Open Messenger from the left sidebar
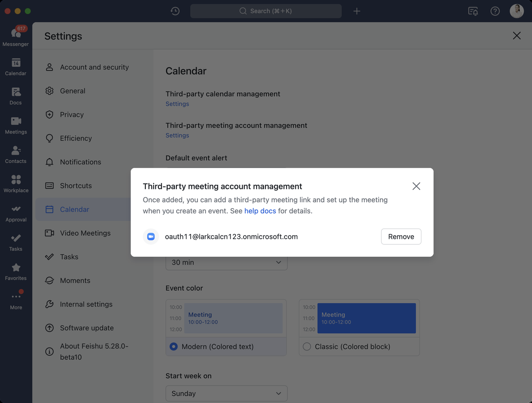This screenshot has width=532, height=403. (x=16, y=37)
